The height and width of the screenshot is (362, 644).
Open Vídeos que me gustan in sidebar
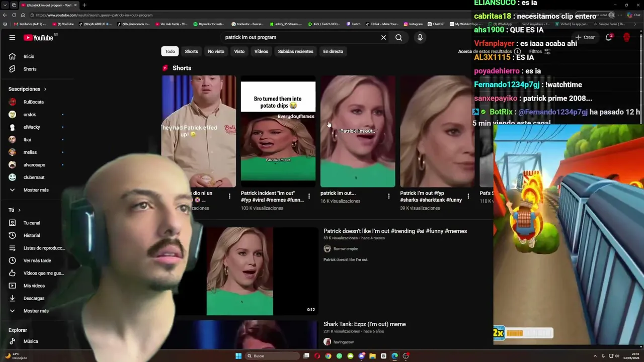coord(37,273)
